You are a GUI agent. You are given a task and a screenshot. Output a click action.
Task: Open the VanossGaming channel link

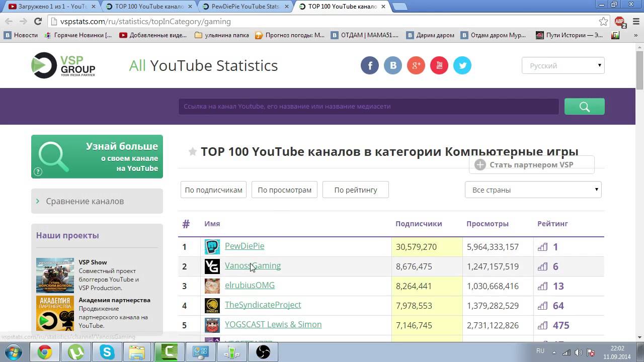(x=253, y=265)
